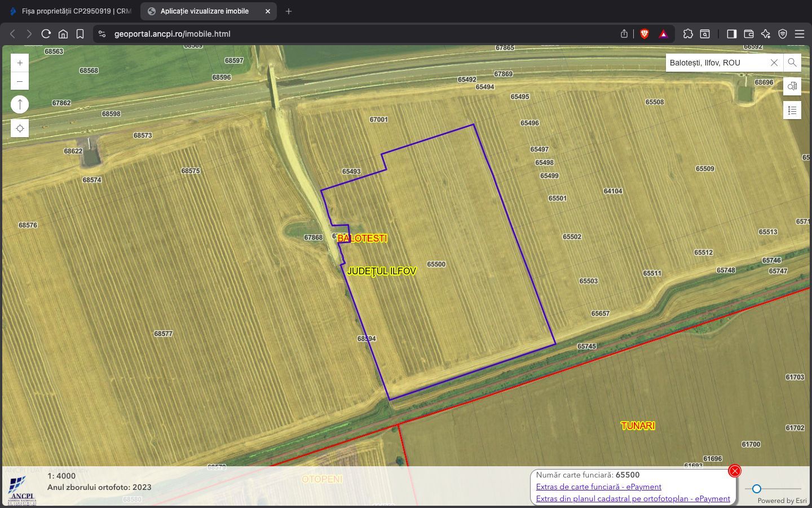Open Brave Shields in the address bar
This screenshot has height=508, width=812.
pos(643,34)
